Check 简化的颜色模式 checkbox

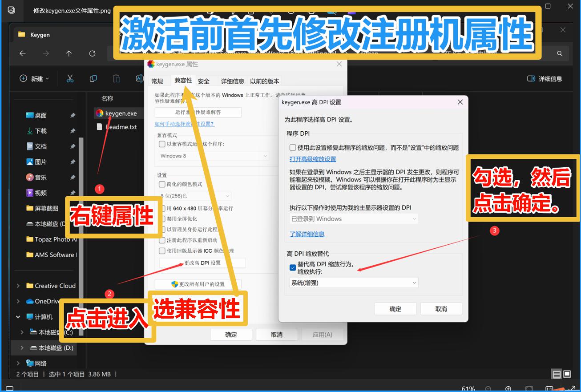coord(162,184)
